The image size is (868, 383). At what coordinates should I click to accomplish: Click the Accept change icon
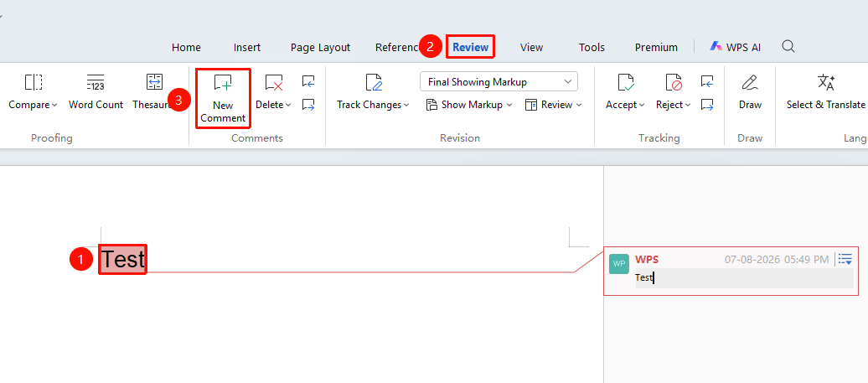626,82
